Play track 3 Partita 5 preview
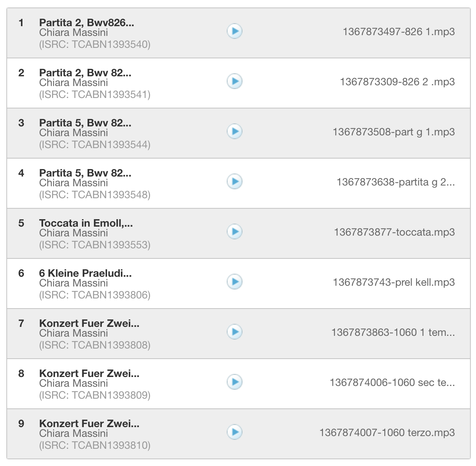476x466 pixels. [x=235, y=131]
